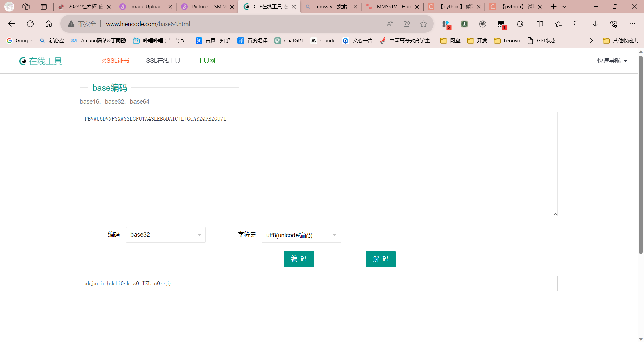Viewport: 644px width, 342px height.
Task: Expand the 快速导航 menu
Action: coord(612,61)
